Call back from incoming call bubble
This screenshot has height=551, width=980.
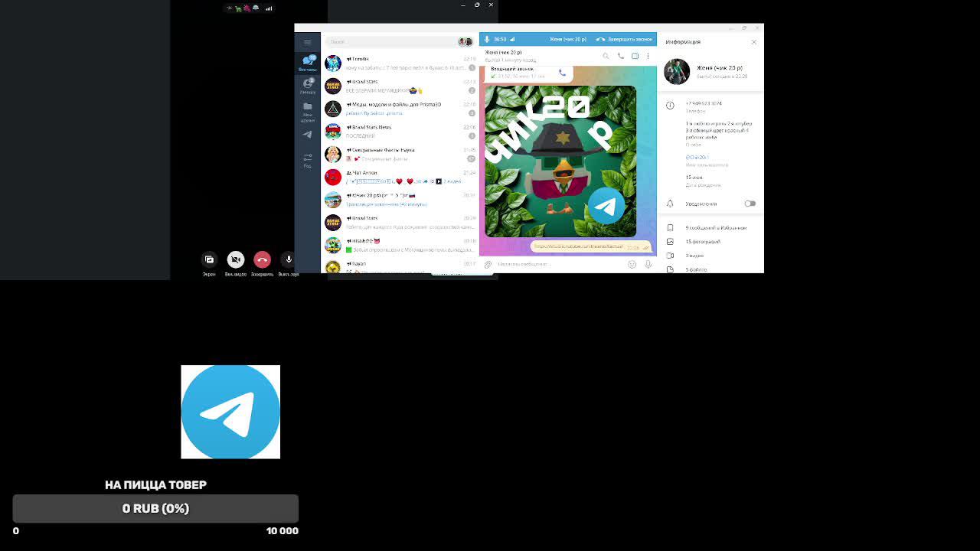tap(562, 73)
